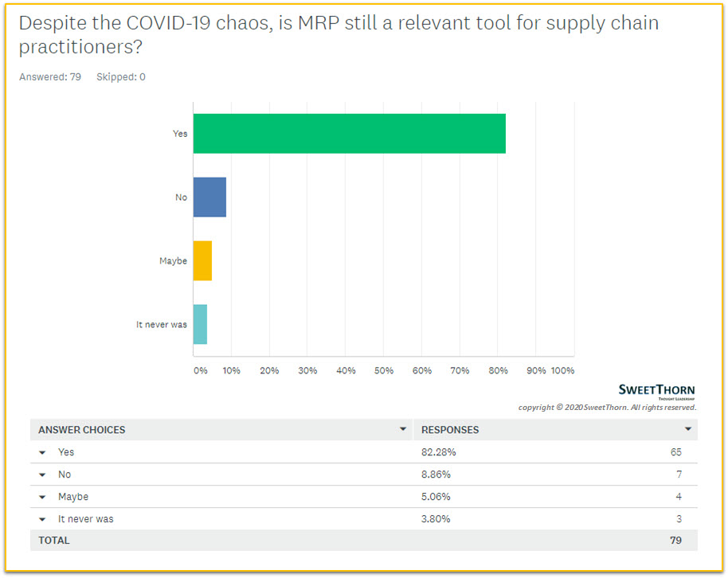Image resolution: width=728 pixels, height=578 pixels.
Task: Open the Answer Choices column sort dropdown
Action: pyautogui.click(x=403, y=429)
